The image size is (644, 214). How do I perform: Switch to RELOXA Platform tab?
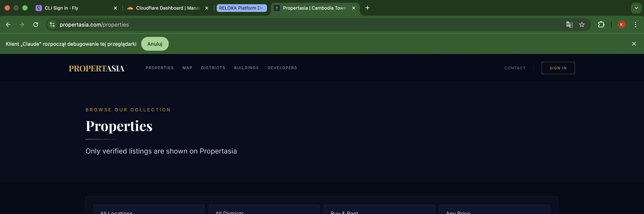241,8
